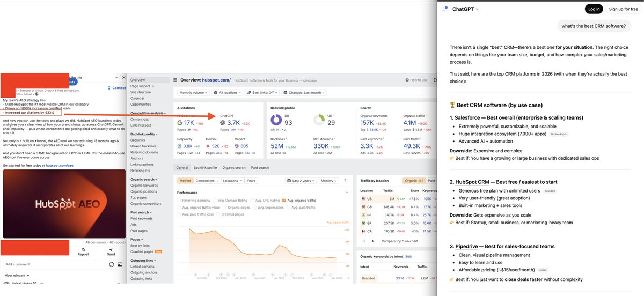Open the hubspot.com/aeo link in post

coord(60,166)
